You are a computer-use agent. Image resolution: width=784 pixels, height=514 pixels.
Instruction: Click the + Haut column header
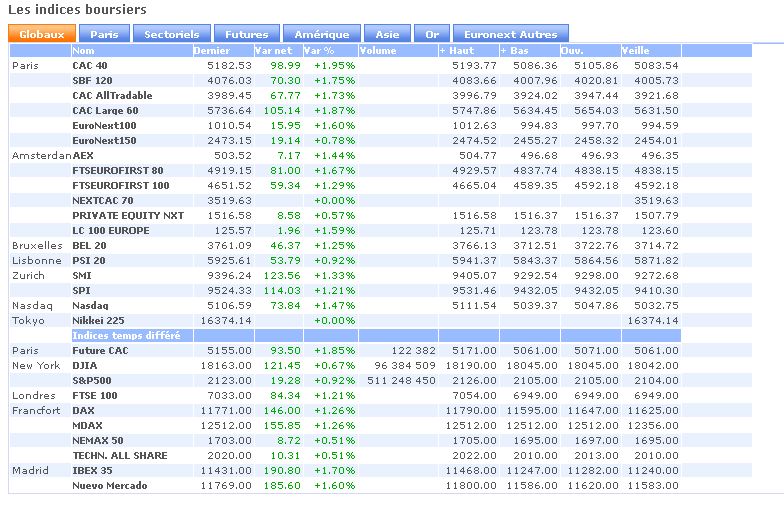(x=456, y=50)
